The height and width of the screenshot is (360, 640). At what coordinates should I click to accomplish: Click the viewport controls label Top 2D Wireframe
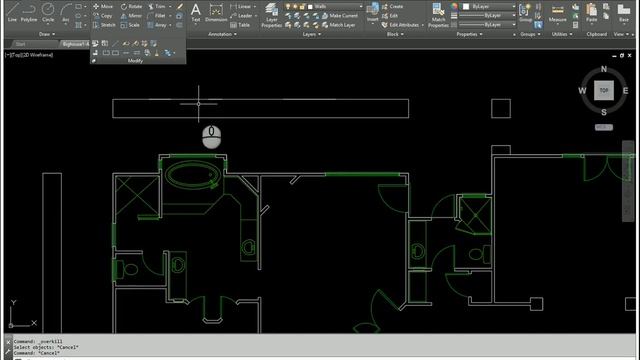[x=29, y=55]
